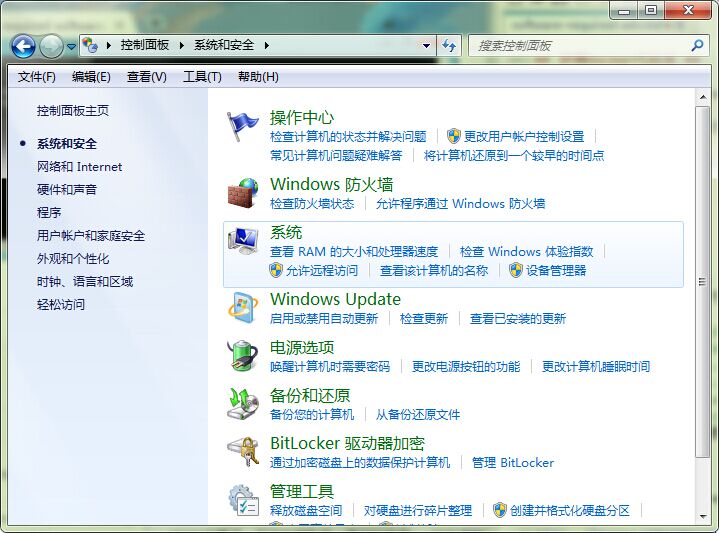
Task: Click 将计算机还原到一个较早的时间点 link
Action: [514, 155]
